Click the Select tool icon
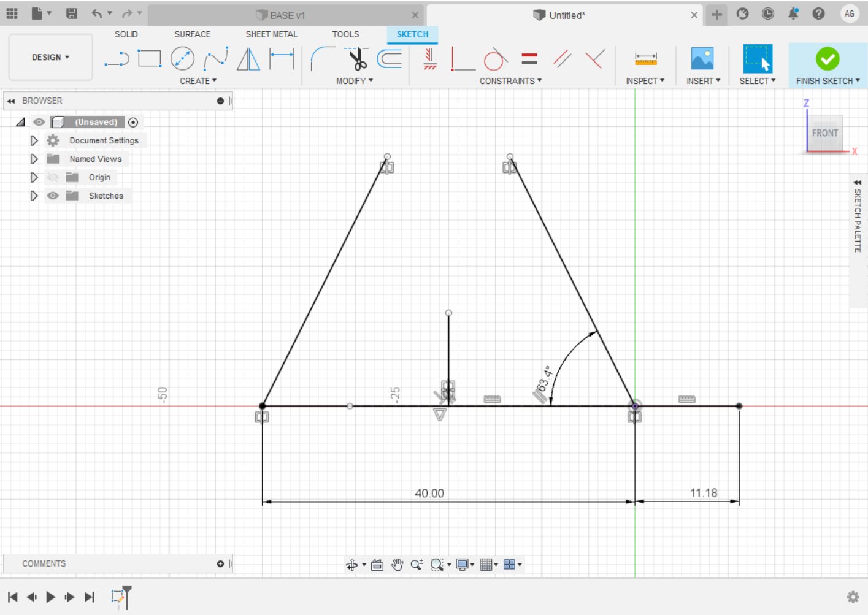 point(758,59)
